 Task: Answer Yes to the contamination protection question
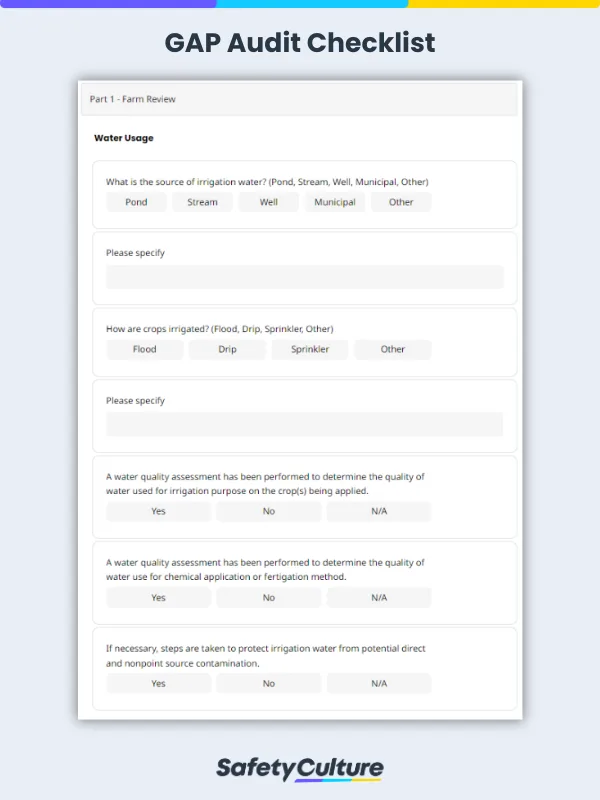pyautogui.click(x=158, y=684)
